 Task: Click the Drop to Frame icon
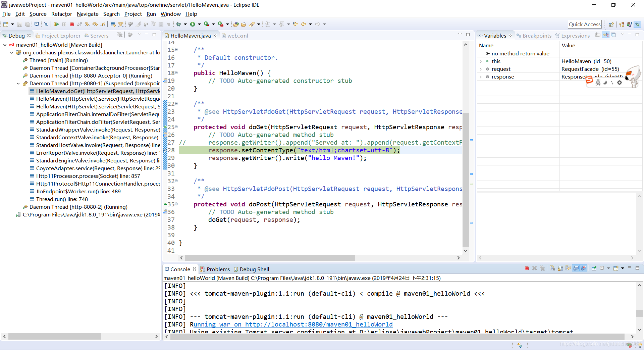113,24
